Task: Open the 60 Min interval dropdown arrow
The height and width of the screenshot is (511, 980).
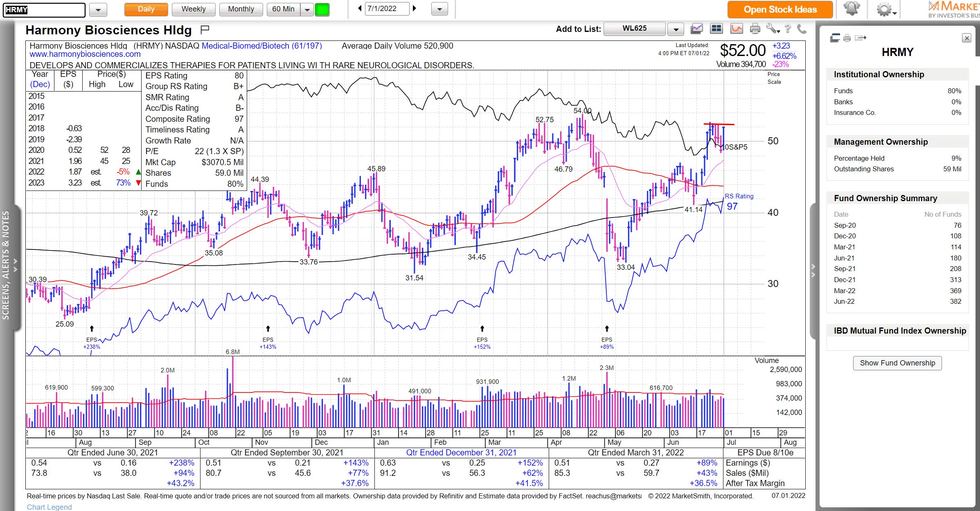Action: point(307,9)
